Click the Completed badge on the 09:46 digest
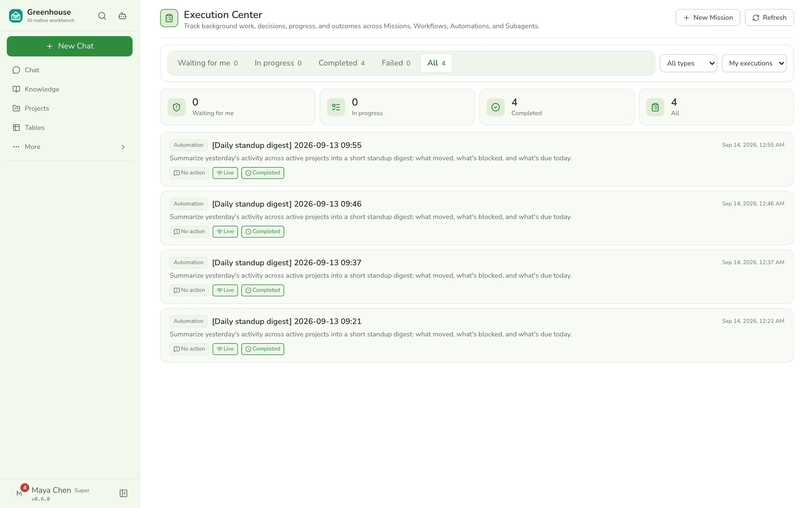Screen dimensions: 812x508 click(x=262, y=231)
